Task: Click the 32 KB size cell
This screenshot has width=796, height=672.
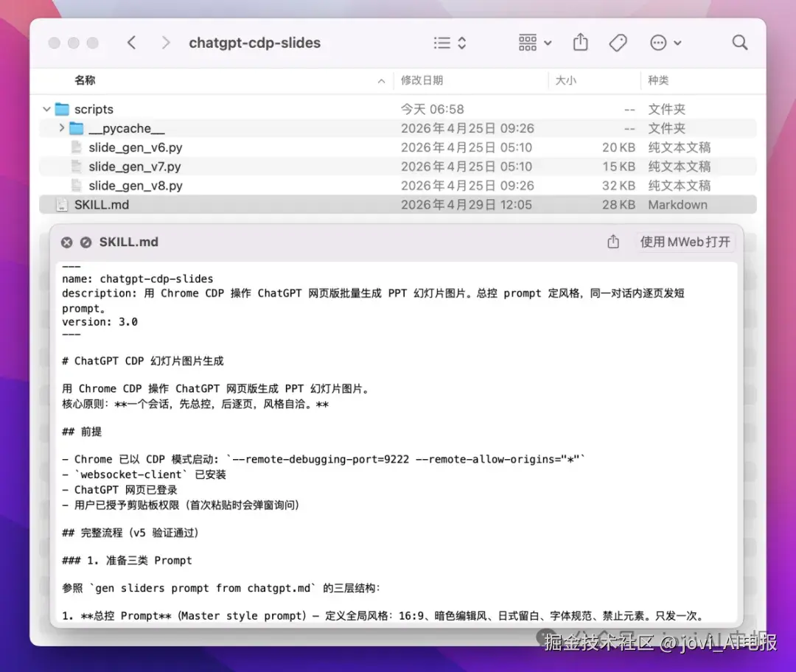Action: pyautogui.click(x=618, y=186)
